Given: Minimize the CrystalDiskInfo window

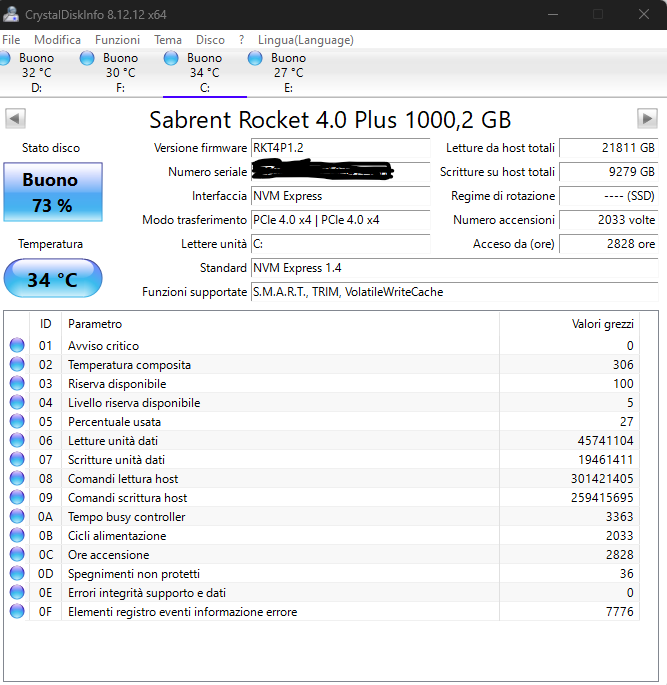Looking at the screenshot, I should [x=553, y=14].
